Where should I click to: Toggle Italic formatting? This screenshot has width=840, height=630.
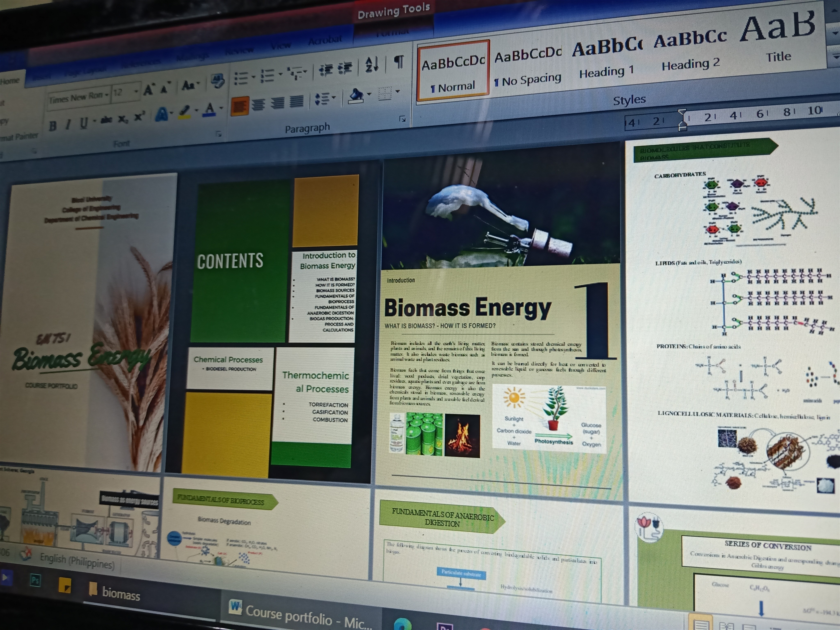tap(68, 124)
